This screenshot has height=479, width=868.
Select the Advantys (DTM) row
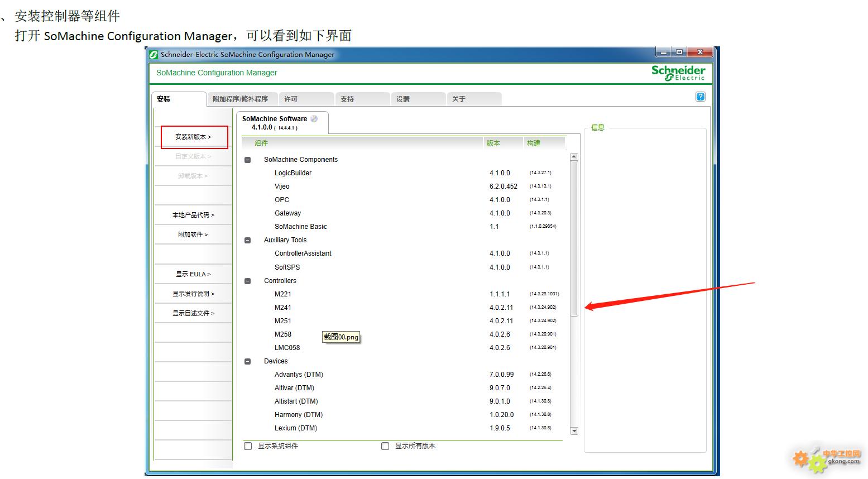click(x=406, y=375)
